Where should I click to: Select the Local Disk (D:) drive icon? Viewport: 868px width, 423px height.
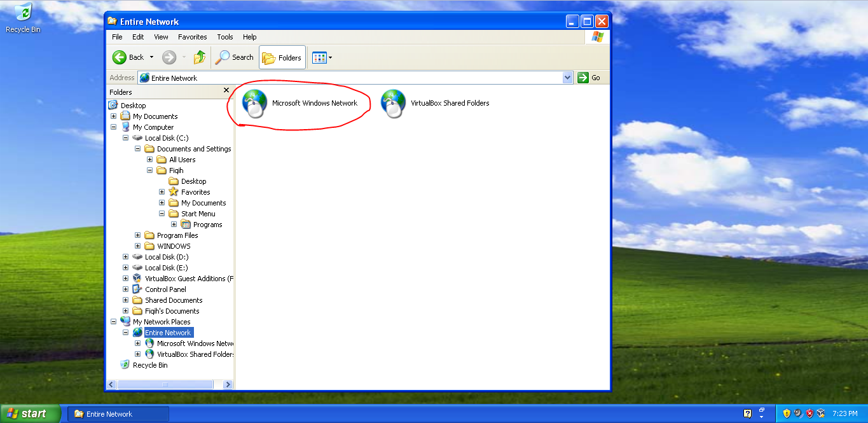click(137, 257)
